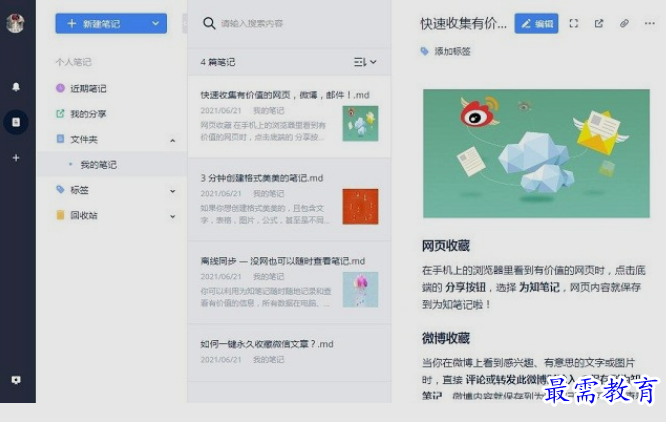Click the attachment paperclip icon
Image resolution: width=666 pixels, height=422 pixels.
pyautogui.click(x=624, y=23)
